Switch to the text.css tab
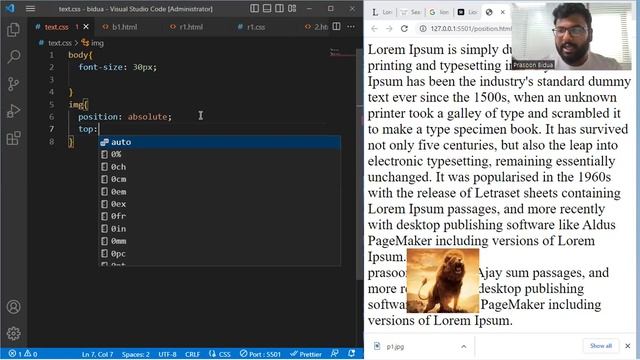 pos(57,27)
